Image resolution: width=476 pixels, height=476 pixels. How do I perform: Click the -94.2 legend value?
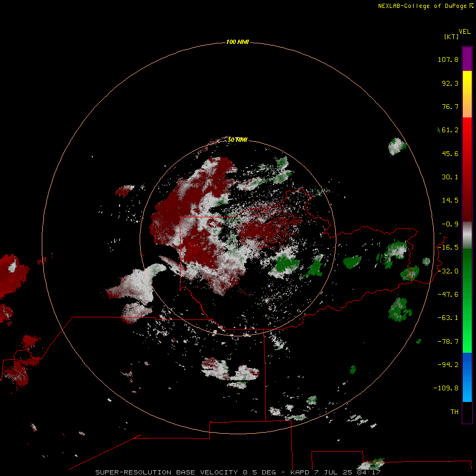pyautogui.click(x=448, y=365)
